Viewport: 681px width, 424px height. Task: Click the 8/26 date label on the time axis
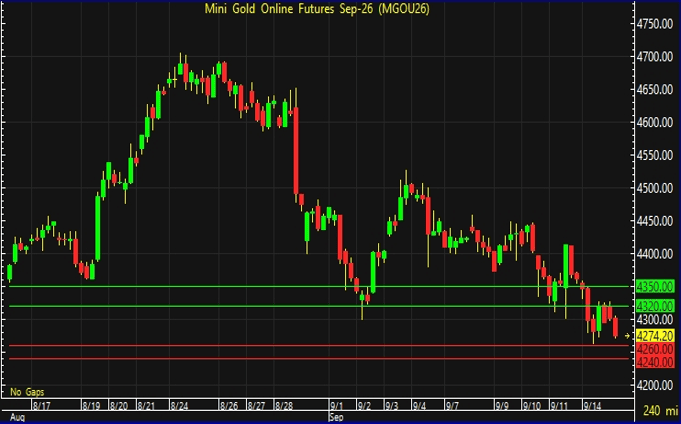[x=229, y=406]
